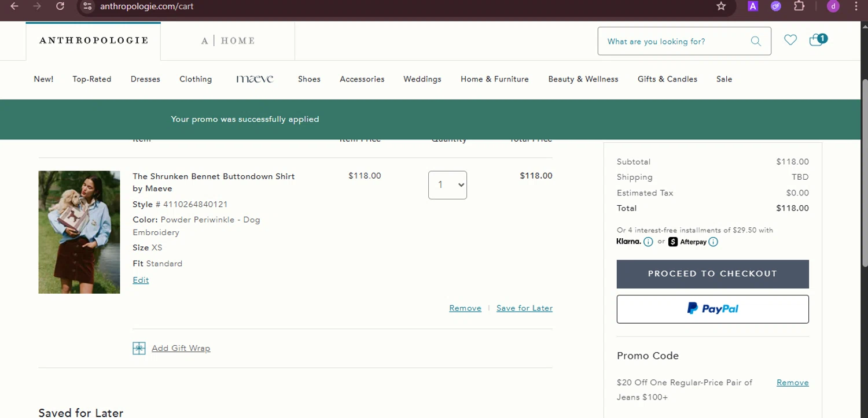The width and height of the screenshot is (868, 418).
Task: Select the item price $118.00 beside the shirt title
Action: tap(365, 176)
